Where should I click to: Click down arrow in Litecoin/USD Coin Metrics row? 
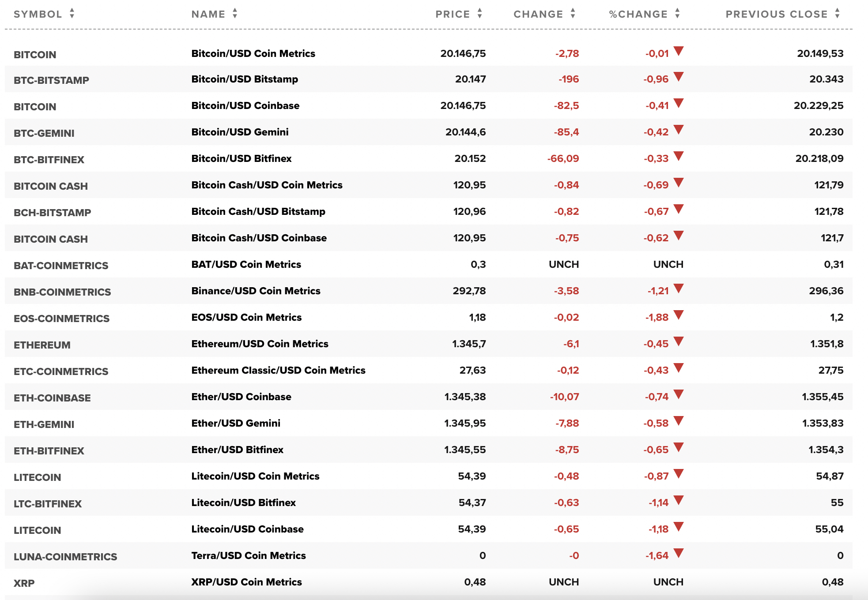click(679, 474)
